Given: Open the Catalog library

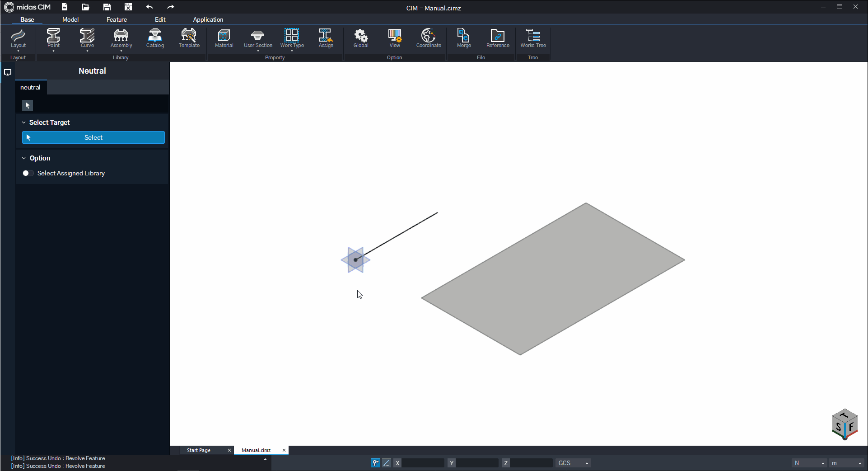Looking at the screenshot, I should pyautogui.click(x=155, y=38).
